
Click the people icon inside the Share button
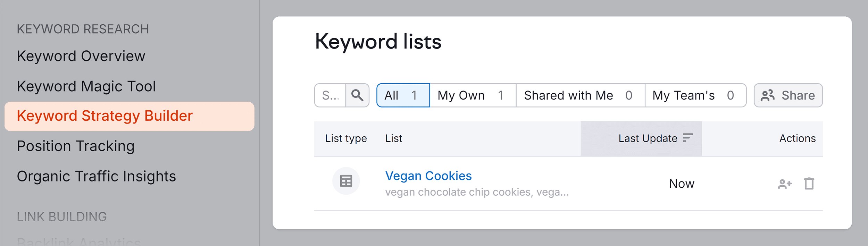(768, 95)
